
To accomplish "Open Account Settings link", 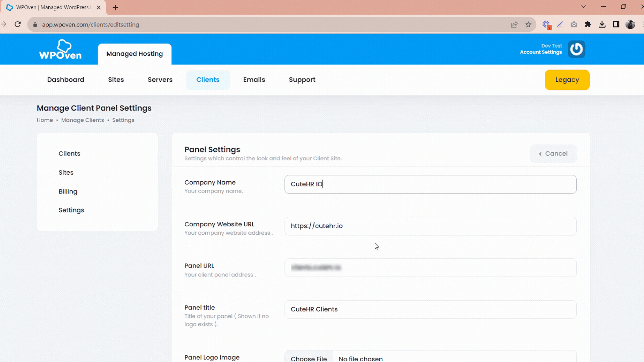I will click(541, 52).
